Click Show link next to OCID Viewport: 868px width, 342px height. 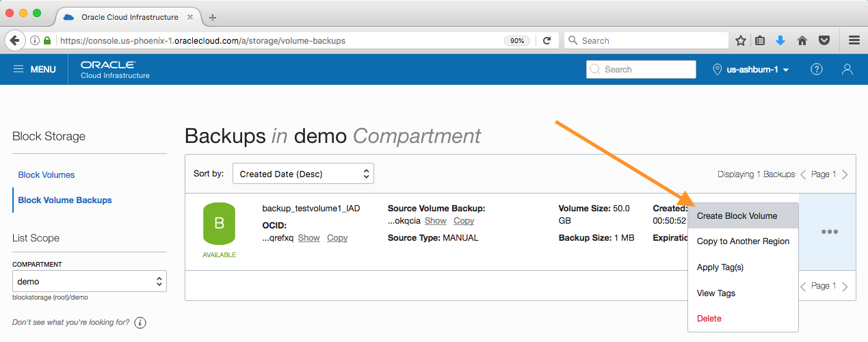pyautogui.click(x=308, y=238)
